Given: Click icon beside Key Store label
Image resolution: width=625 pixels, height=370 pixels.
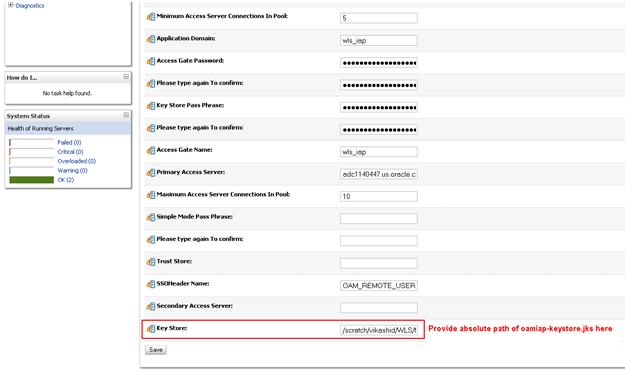Looking at the screenshot, I should point(151,329).
